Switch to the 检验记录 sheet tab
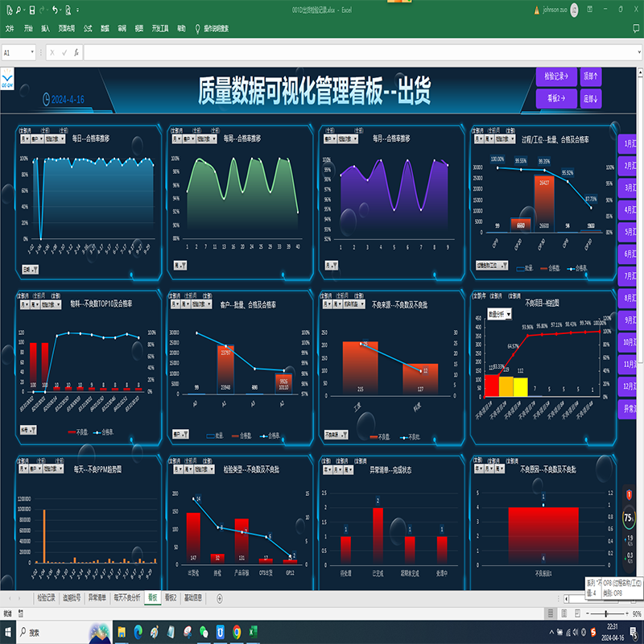This screenshot has height=644, width=644. (47, 598)
